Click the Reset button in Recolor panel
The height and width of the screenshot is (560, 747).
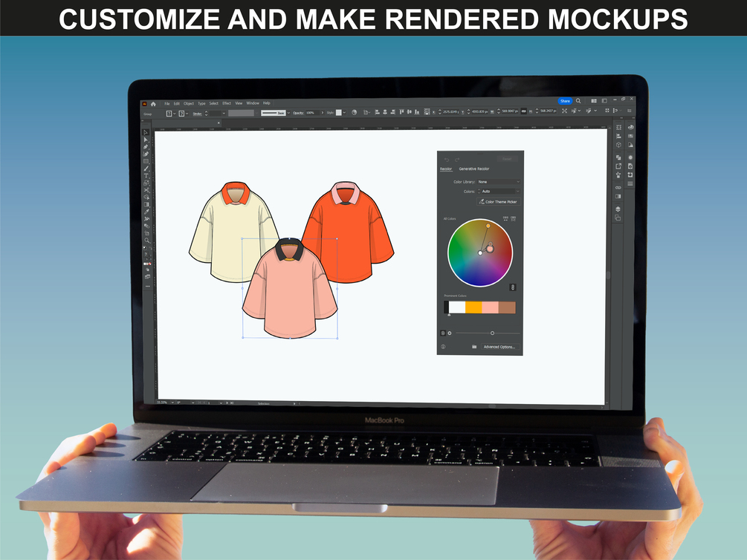coord(508,159)
